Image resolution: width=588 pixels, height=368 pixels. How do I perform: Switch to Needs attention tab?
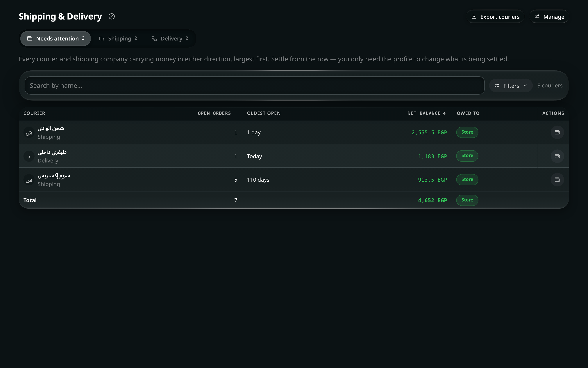click(x=56, y=38)
